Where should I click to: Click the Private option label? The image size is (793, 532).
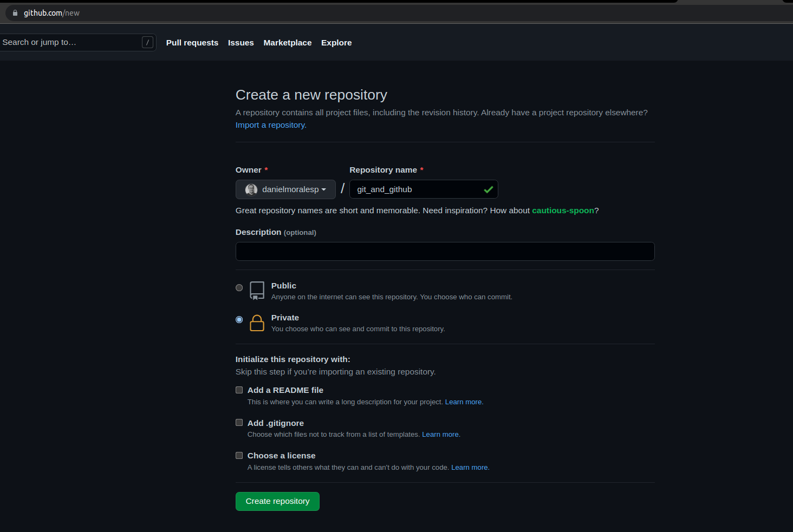[x=285, y=318]
